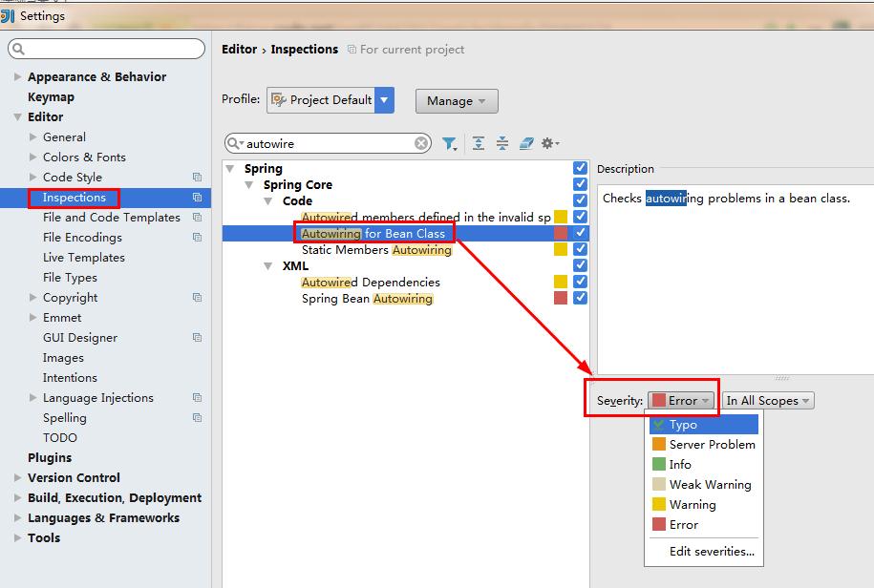Click the project-level icon beside GUI Designer
This screenshot has height=588, width=874.
pyautogui.click(x=197, y=338)
